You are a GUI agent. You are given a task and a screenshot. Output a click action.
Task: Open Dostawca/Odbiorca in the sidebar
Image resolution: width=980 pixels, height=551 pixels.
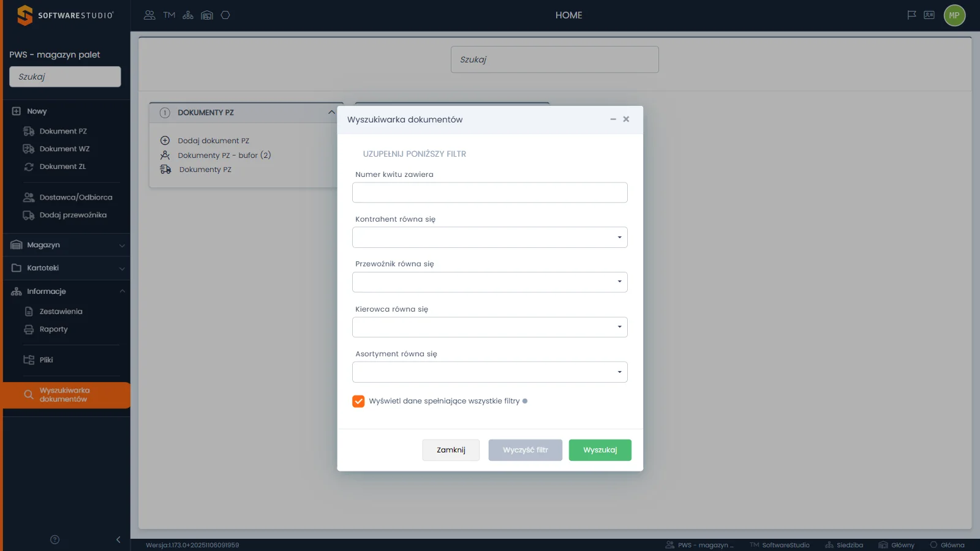coord(76,197)
